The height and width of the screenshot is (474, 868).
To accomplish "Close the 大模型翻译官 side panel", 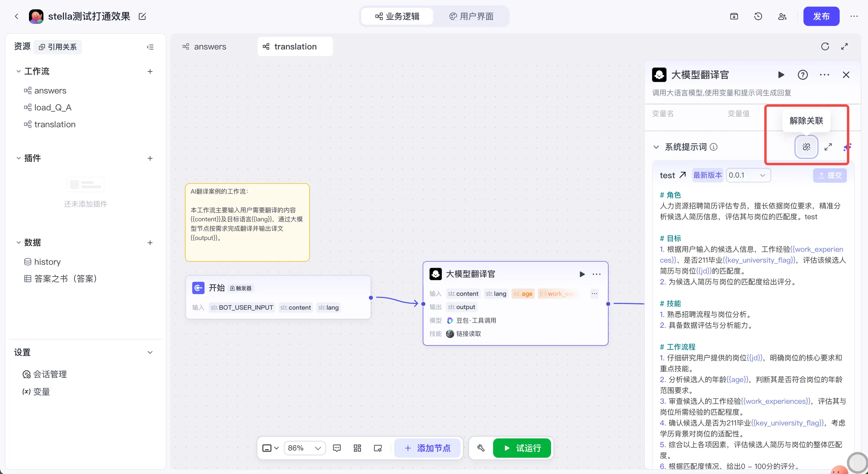I will (846, 75).
